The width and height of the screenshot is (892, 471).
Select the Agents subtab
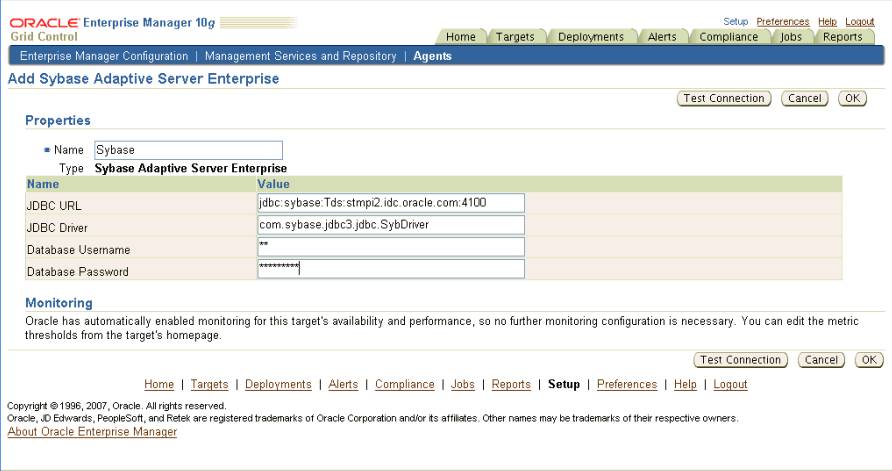tap(432, 56)
